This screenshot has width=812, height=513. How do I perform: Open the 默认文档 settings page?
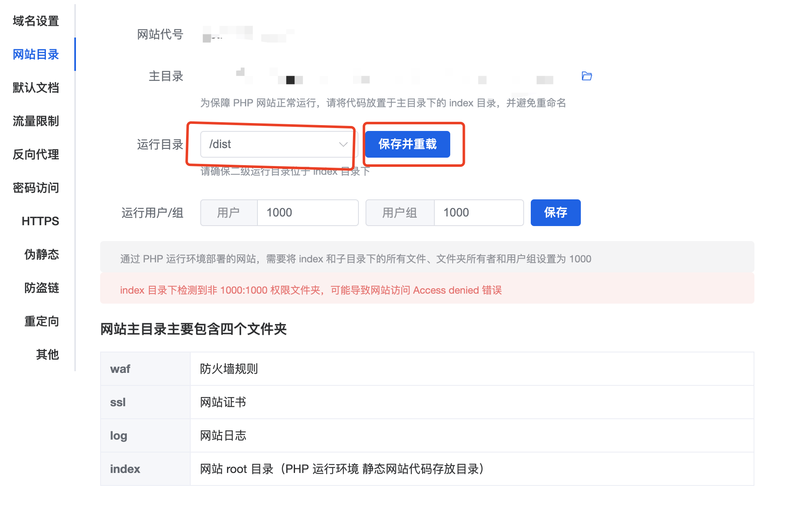coord(35,88)
